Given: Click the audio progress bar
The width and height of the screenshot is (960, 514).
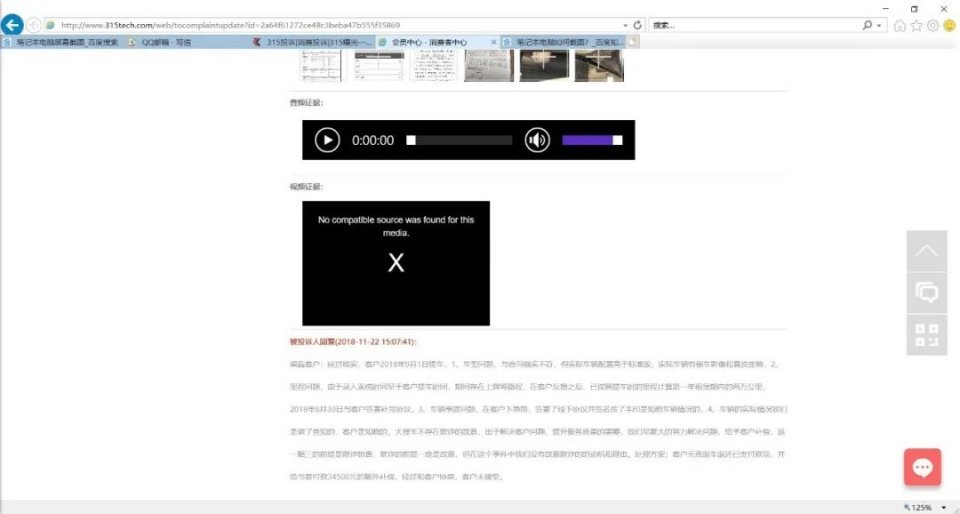Looking at the screenshot, I should coord(460,140).
